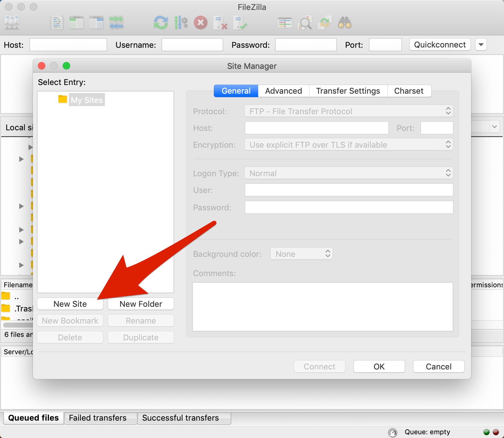Click the Connect button
The image size is (504, 438).
click(x=320, y=367)
